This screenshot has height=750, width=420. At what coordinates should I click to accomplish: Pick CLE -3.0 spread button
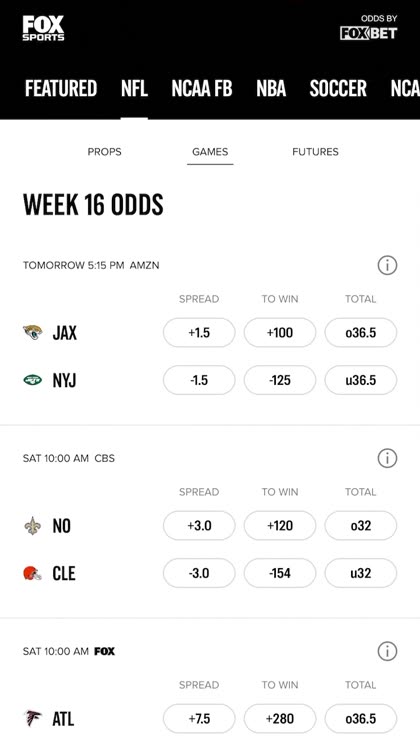tap(199, 573)
